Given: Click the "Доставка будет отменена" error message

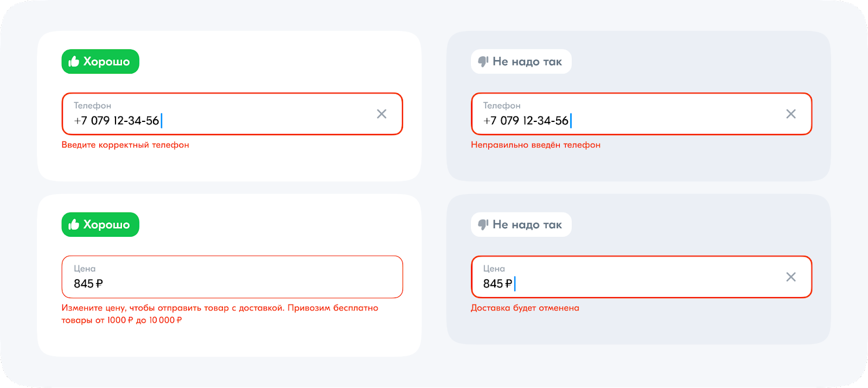Looking at the screenshot, I should (x=525, y=308).
